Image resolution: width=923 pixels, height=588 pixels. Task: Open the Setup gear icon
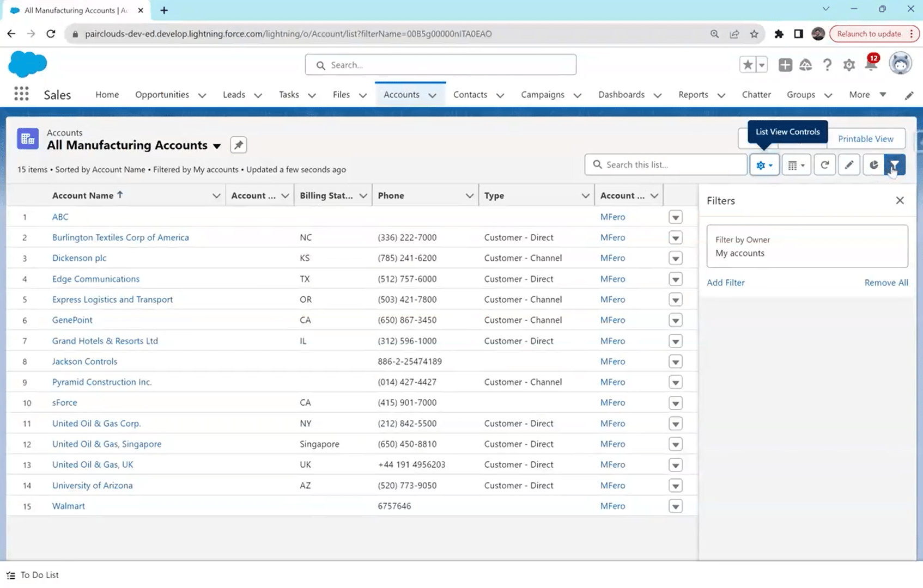point(849,65)
